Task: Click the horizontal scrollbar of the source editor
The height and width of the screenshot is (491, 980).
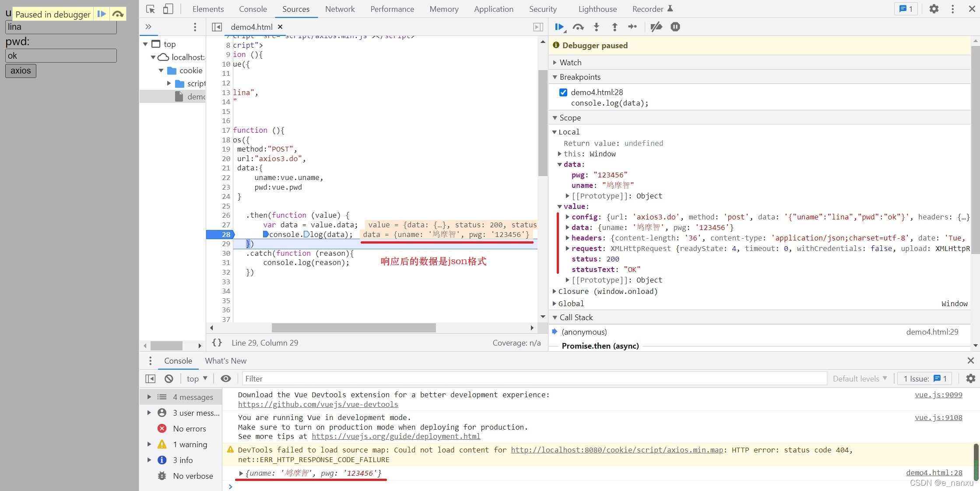Action: (x=354, y=328)
